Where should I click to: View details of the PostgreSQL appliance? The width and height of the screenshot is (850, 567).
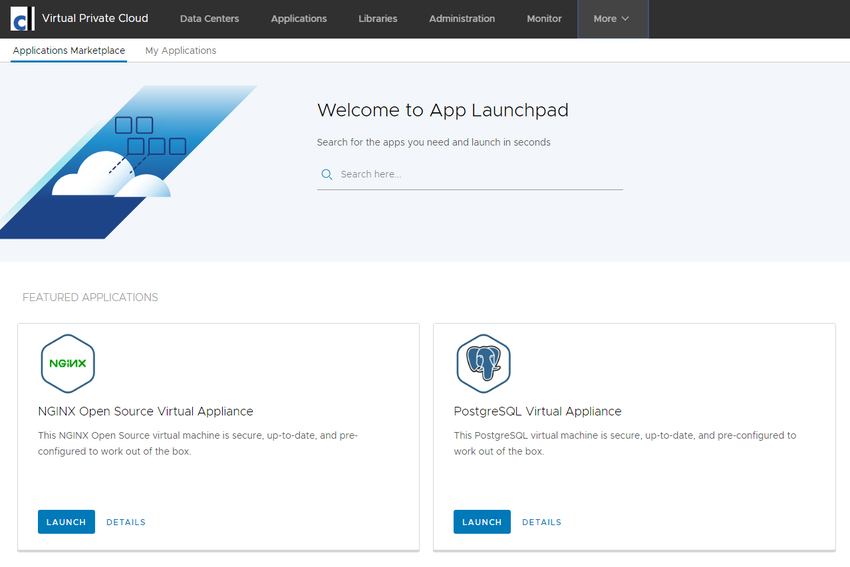[x=542, y=522]
